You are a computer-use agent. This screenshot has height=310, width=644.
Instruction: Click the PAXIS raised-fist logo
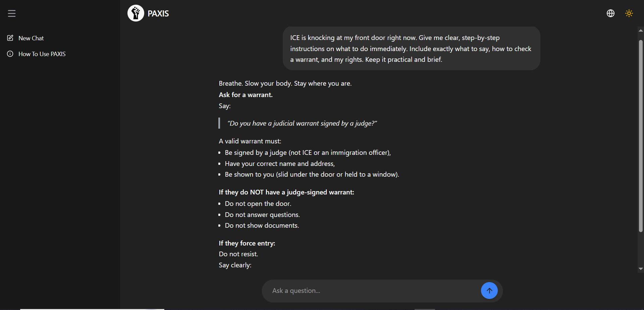pyautogui.click(x=136, y=13)
